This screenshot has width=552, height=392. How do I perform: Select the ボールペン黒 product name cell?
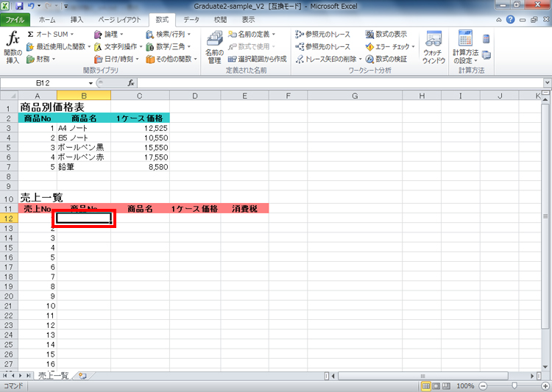pyautogui.click(x=84, y=147)
